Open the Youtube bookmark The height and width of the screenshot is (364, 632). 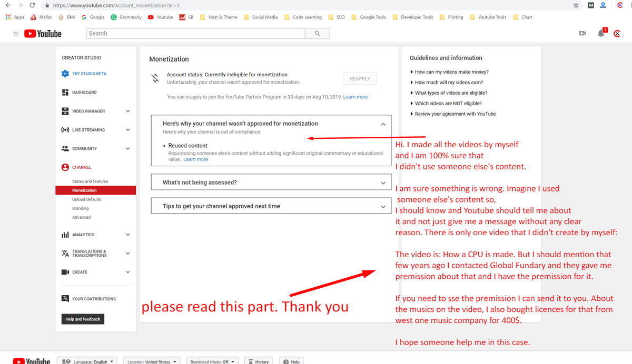[161, 17]
